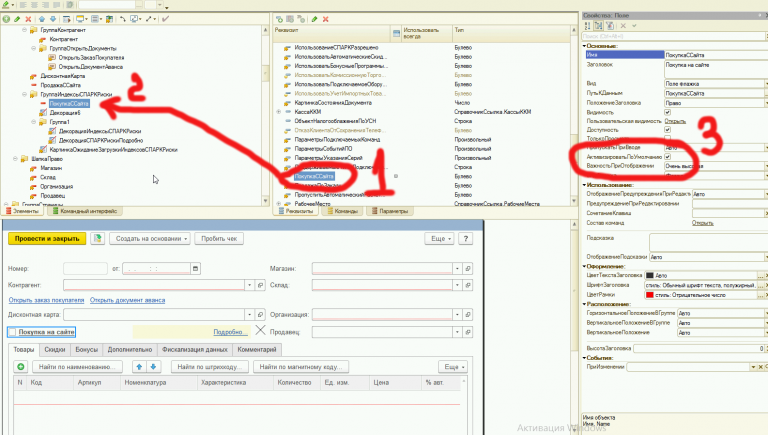Switch to the Фискализация данных tab
The width and height of the screenshot is (768, 435).
pyautogui.click(x=194, y=348)
